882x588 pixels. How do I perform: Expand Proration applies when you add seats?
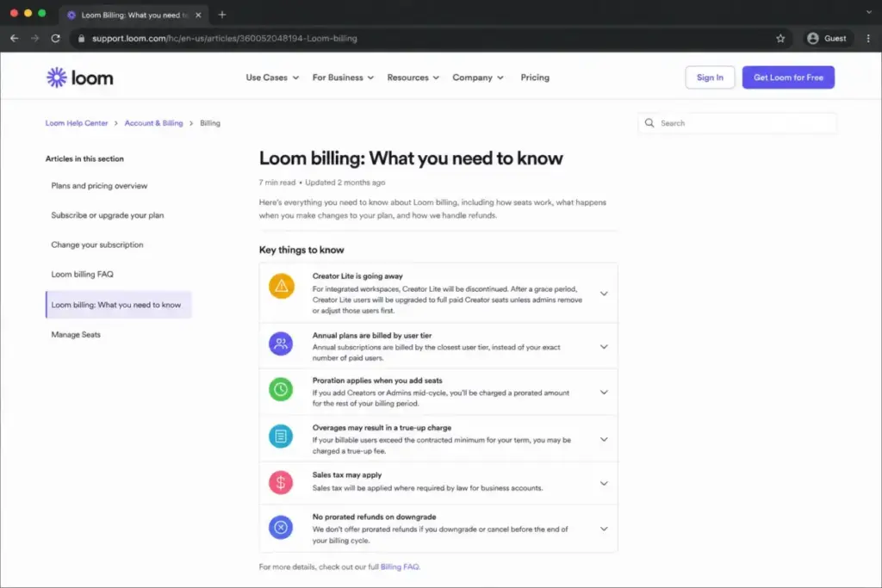604,393
